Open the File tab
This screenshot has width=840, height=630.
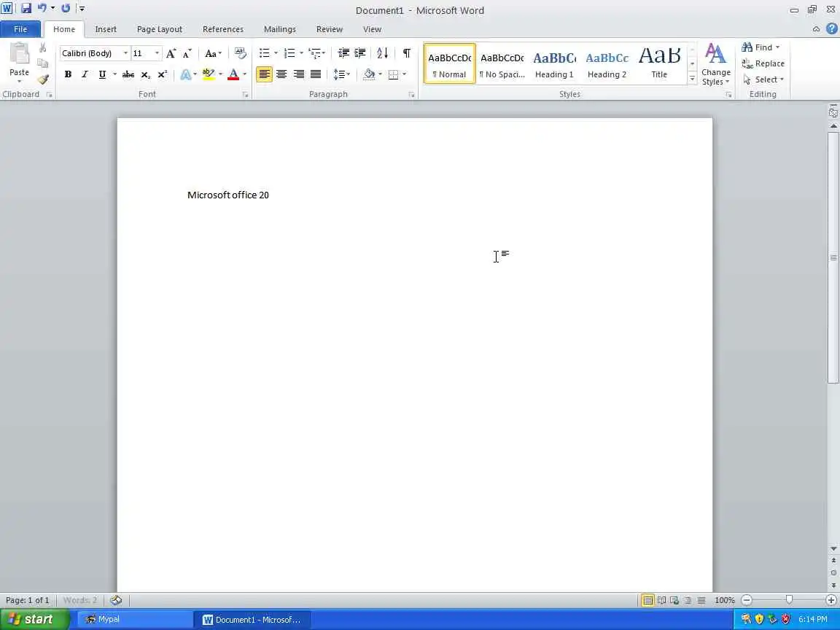20,29
